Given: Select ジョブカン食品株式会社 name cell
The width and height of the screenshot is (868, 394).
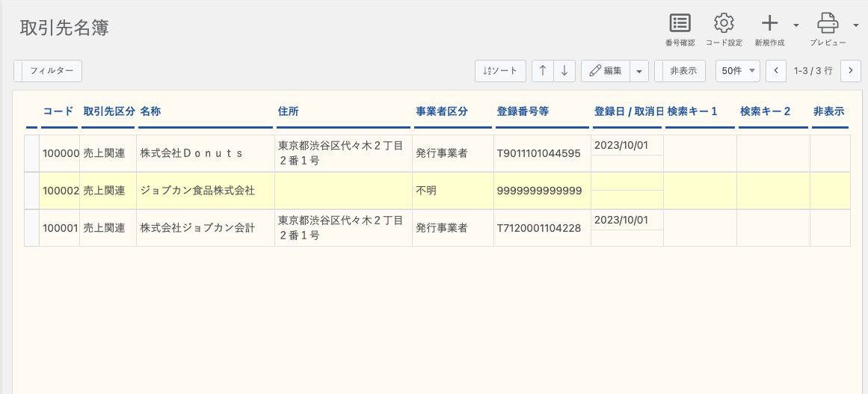Looking at the screenshot, I should [x=206, y=191].
